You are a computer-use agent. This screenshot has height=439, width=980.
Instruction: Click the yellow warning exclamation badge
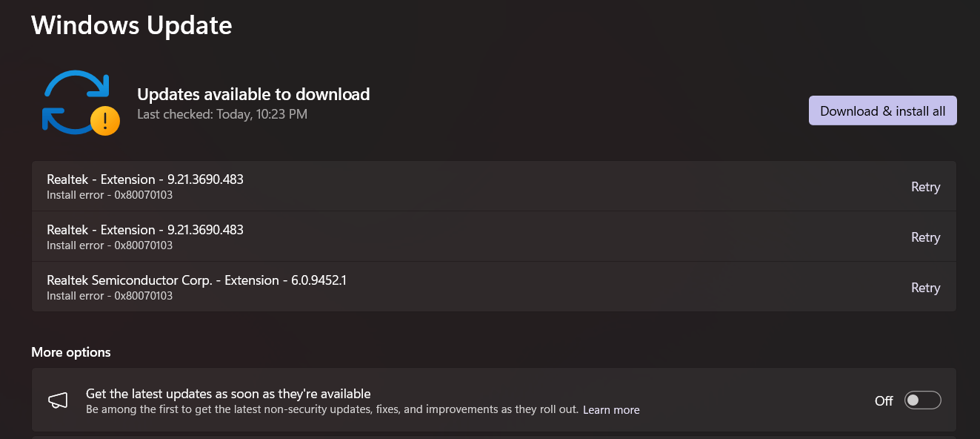(x=104, y=120)
